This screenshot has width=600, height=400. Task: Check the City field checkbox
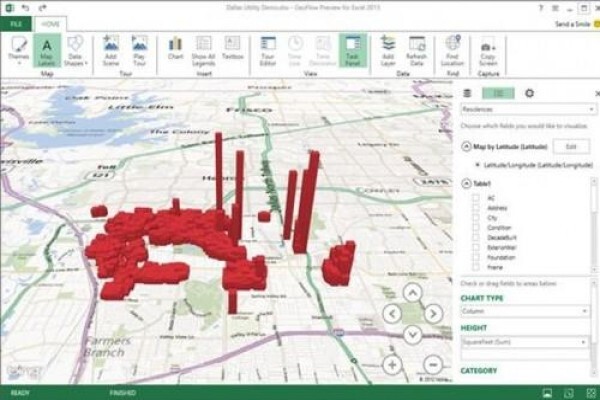pos(476,218)
